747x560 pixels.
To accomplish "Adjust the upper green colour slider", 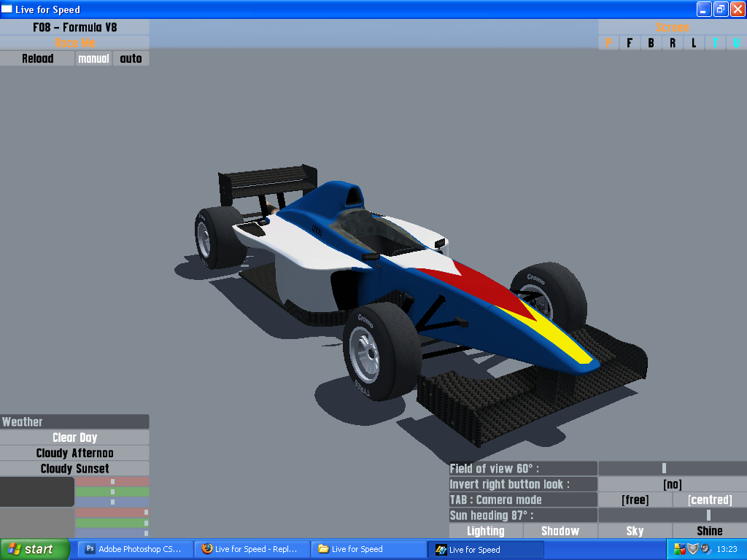I will pos(112,492).
